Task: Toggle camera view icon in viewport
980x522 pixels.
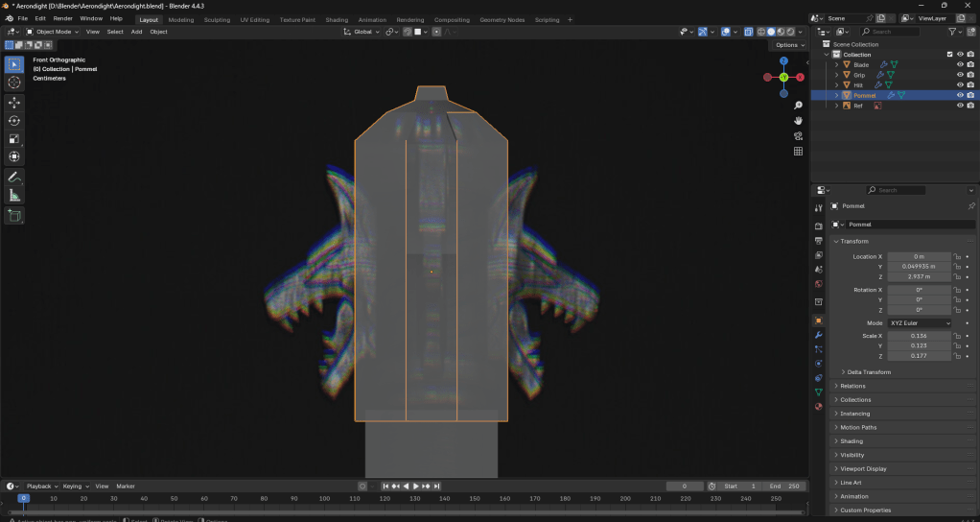Action: pyautogui.click(x=798, y=135)
